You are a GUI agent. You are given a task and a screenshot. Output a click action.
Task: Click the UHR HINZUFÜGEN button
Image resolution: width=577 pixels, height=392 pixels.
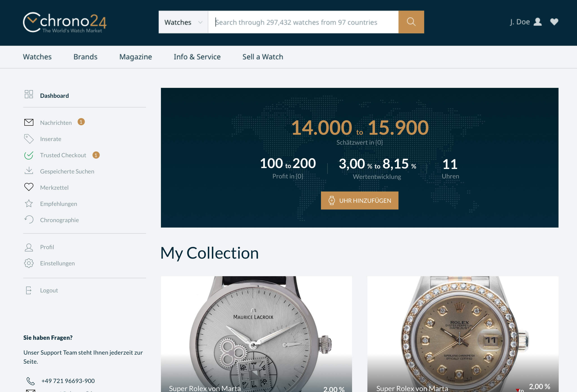(359, 201)
